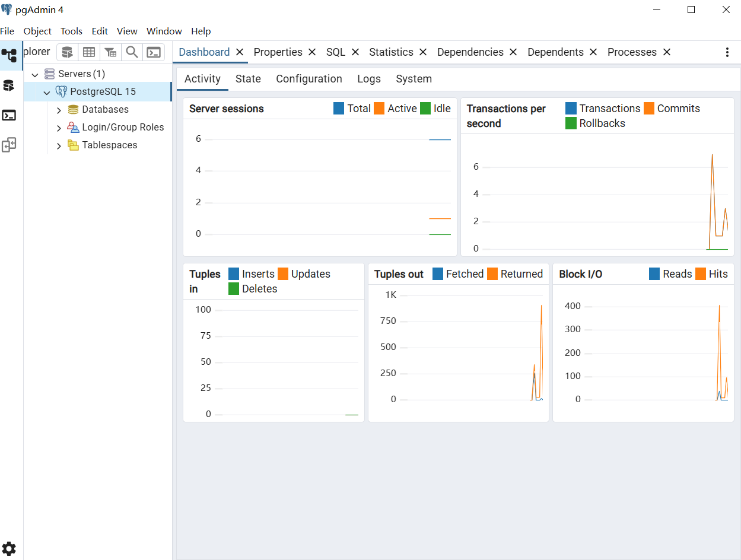Toggle the Commits legend swatch
Screen dimensions: 741x560
(x=649, y=109)
